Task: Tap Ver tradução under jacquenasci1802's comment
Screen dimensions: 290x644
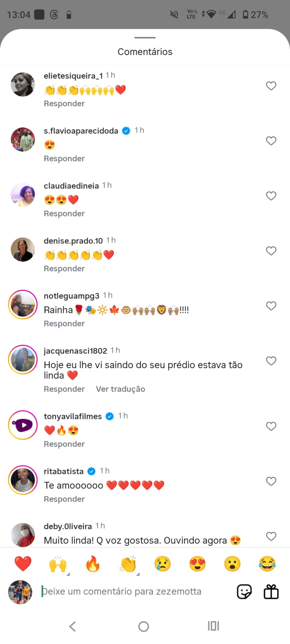Action: click(120, 389)
